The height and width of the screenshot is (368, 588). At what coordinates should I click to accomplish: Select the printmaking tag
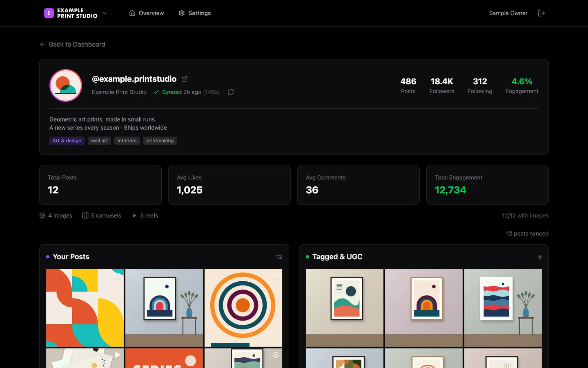coord(160,141)
